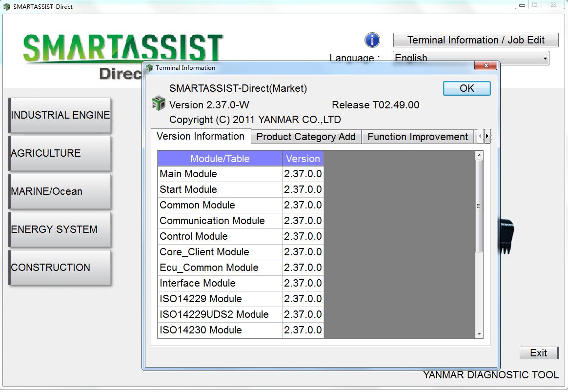Screen dimensions: 568x392
Task: Confirm with the OK button
Action: [x=467, y=88]
